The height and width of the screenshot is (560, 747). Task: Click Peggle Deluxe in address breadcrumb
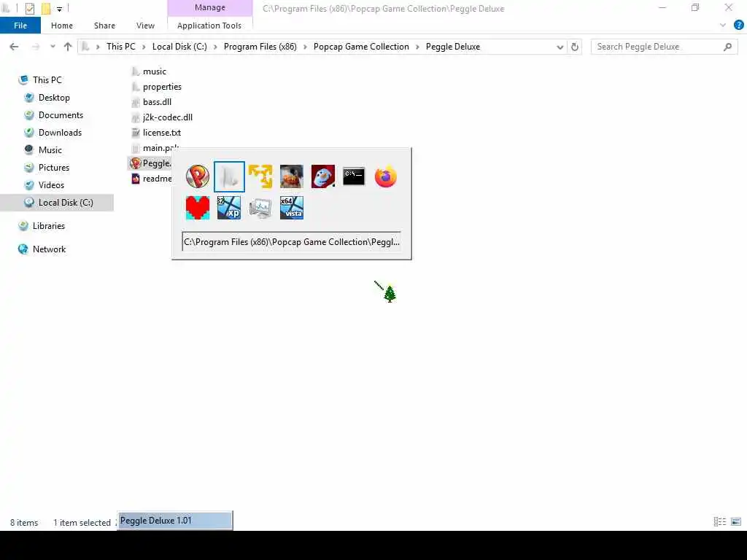pos(453,47)
